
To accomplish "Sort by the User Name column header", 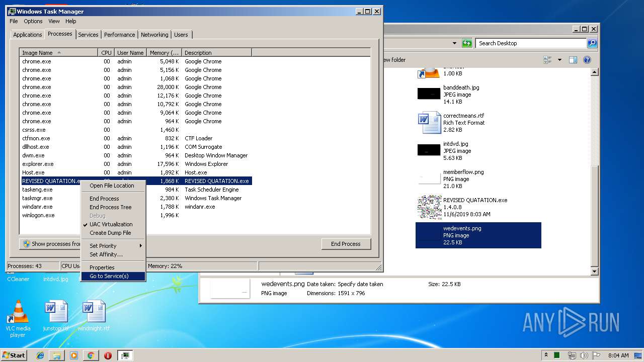I will (x=130, y=53).
